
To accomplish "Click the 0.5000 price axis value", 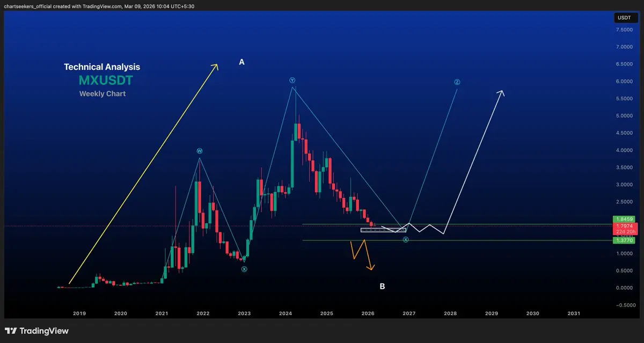I will coord(624,271).
